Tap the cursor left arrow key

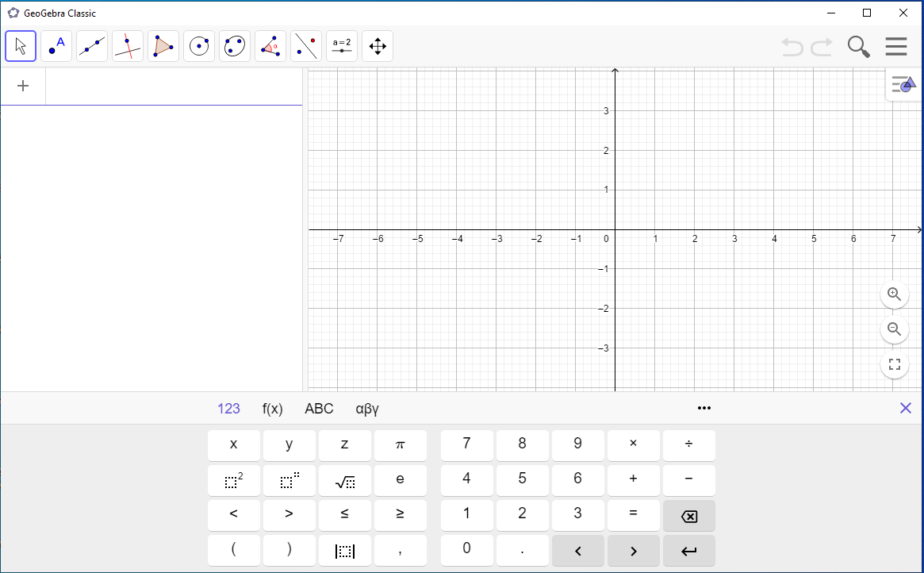coord(578,551)
